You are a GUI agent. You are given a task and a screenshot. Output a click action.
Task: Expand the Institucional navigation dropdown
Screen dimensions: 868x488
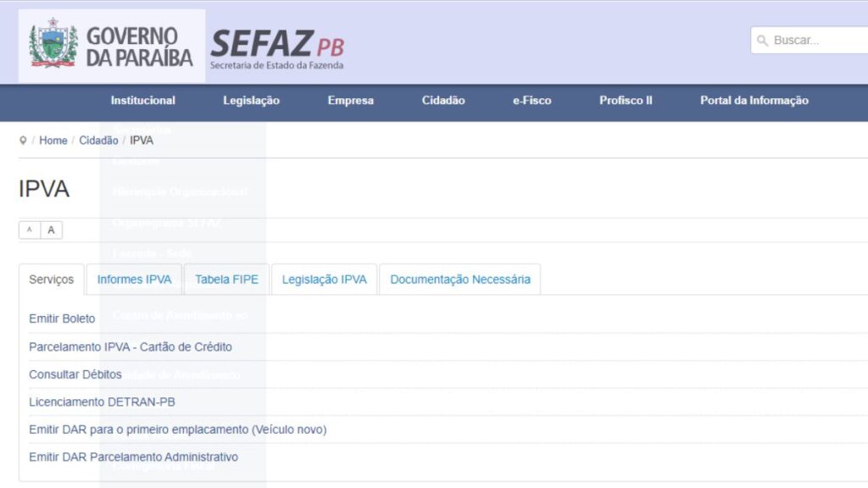pyautogui.click(x=142, y=101)
